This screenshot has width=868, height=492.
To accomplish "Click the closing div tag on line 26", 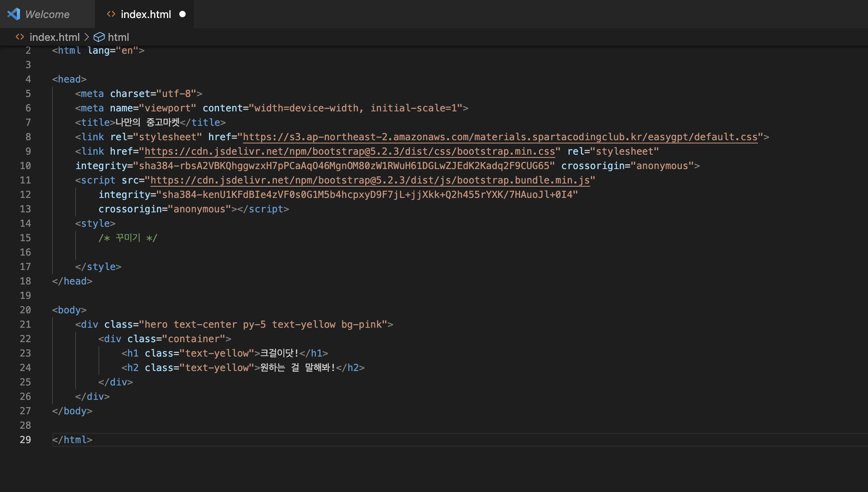I will coord(92,397).
